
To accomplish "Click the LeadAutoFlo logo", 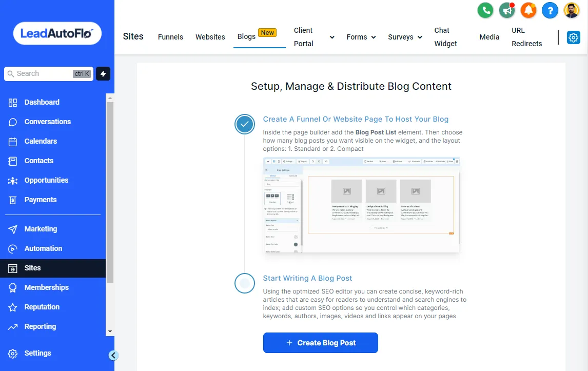I will [x=57, y=33].
